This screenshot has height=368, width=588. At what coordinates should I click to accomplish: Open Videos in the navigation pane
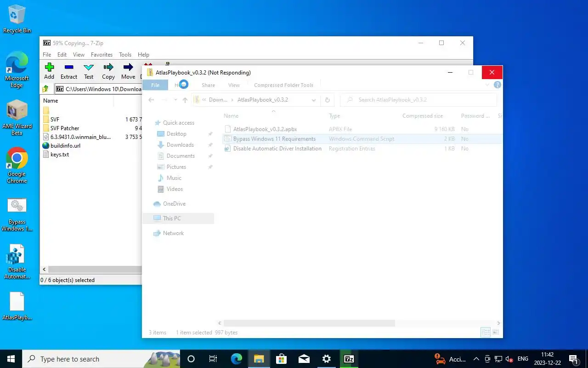pyautogui.click(x=175, y=189)
